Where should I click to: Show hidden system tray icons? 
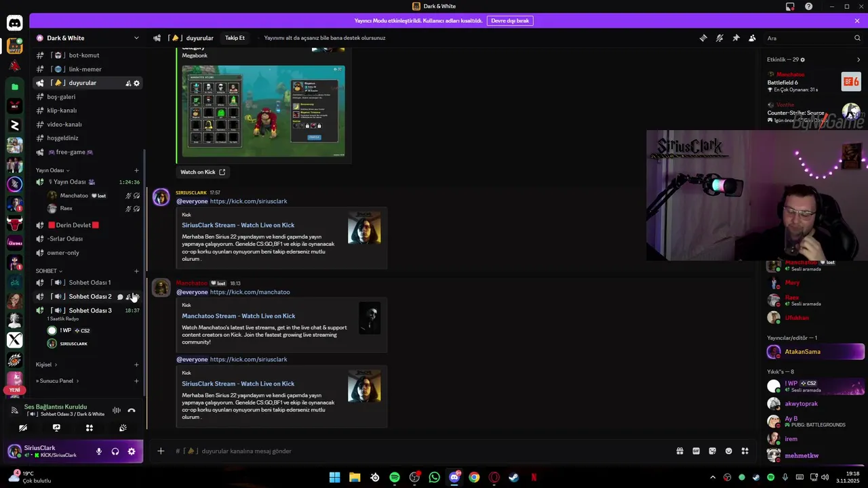[x=713, y=477]
